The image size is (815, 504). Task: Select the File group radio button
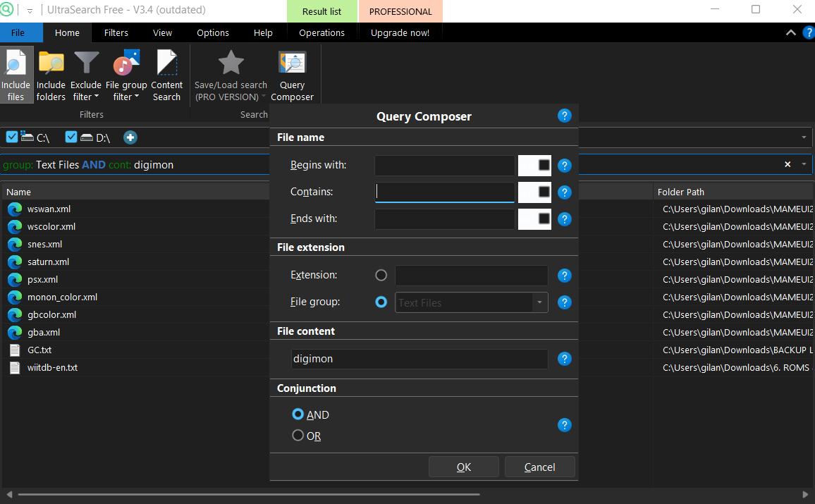pos(381,302)
